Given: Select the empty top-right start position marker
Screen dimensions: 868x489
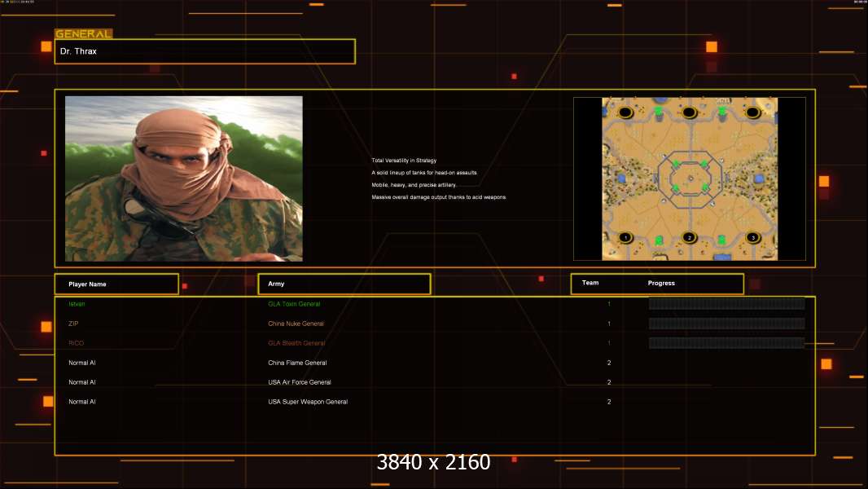Looking at the screenshot, I should click(753, 112).
